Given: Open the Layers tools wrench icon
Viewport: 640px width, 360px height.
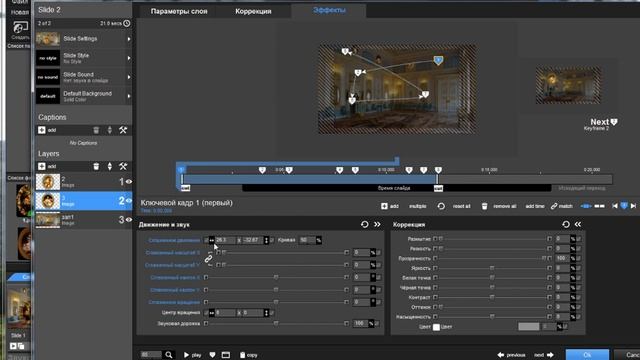Looking at the screenshot, I should pos(123,166).
